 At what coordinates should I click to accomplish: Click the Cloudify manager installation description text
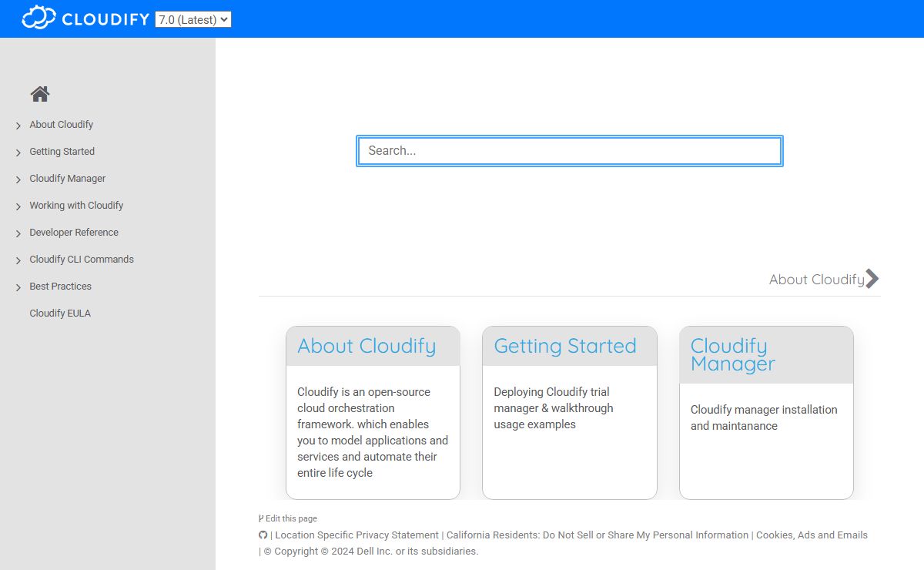pyautogui.click(x=764, y=417)
